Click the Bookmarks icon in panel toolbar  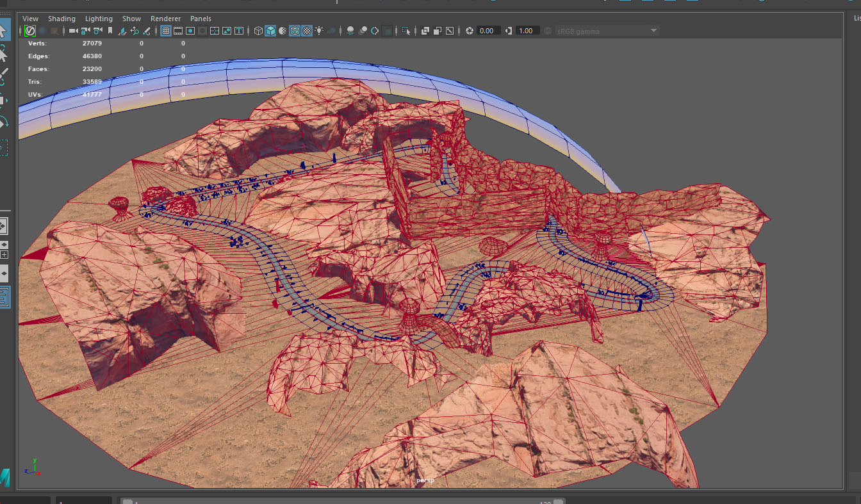[x=110, y=31]
